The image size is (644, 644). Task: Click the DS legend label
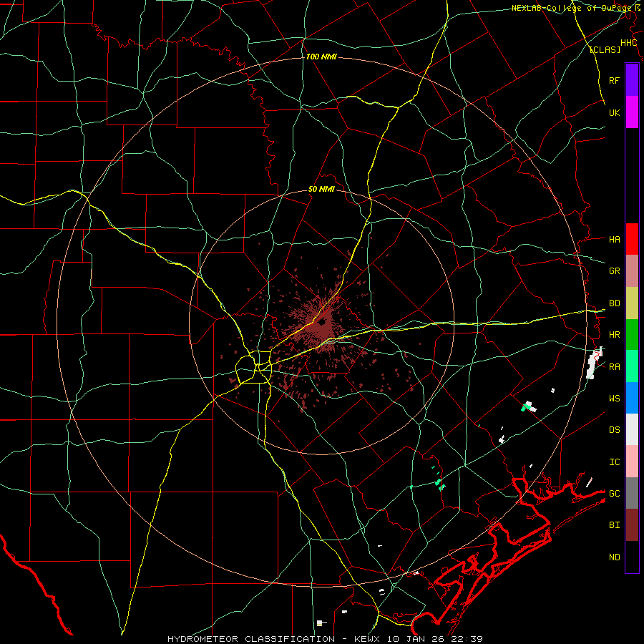pos(614,429)
